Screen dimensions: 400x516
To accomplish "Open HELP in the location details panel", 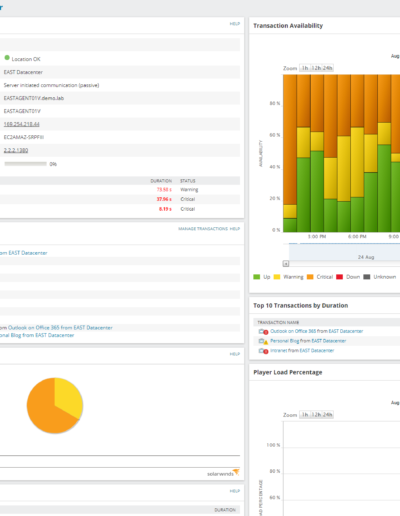I will tap(235, 24).
